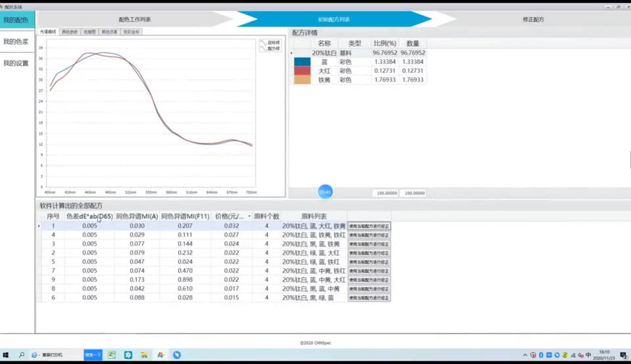
Task: Sort by 原料个数 column header
Action: click(x=266, y=216)
